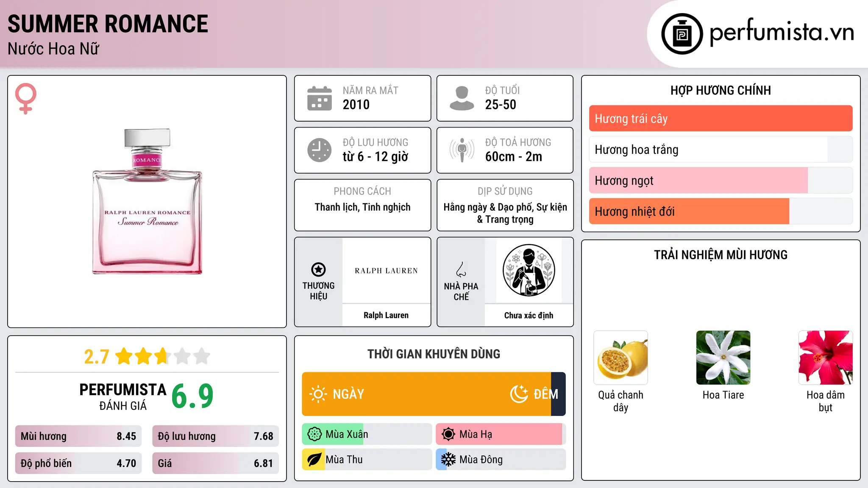Click the Ralph Lauren brand logo
The height and width of the screenshot is (488, 868).
[386, 271]
